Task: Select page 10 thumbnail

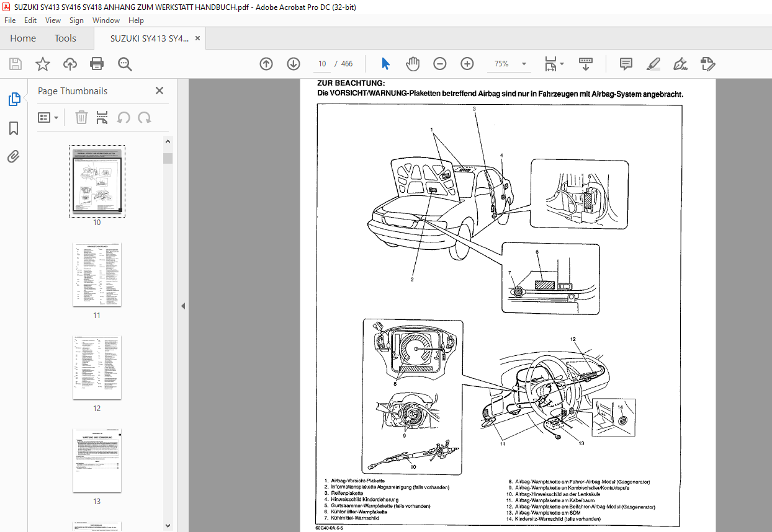Action: [x=97, y=182]
